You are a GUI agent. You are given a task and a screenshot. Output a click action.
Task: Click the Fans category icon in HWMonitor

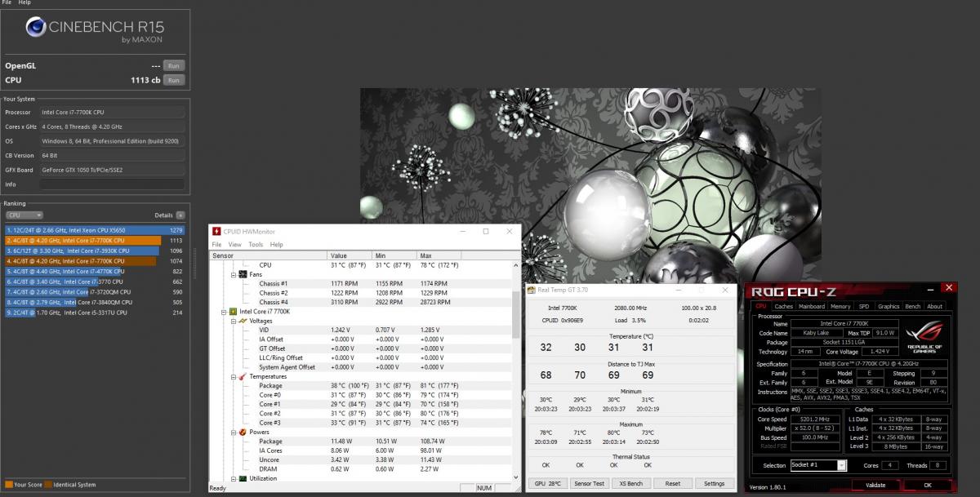tap(243, 274)
